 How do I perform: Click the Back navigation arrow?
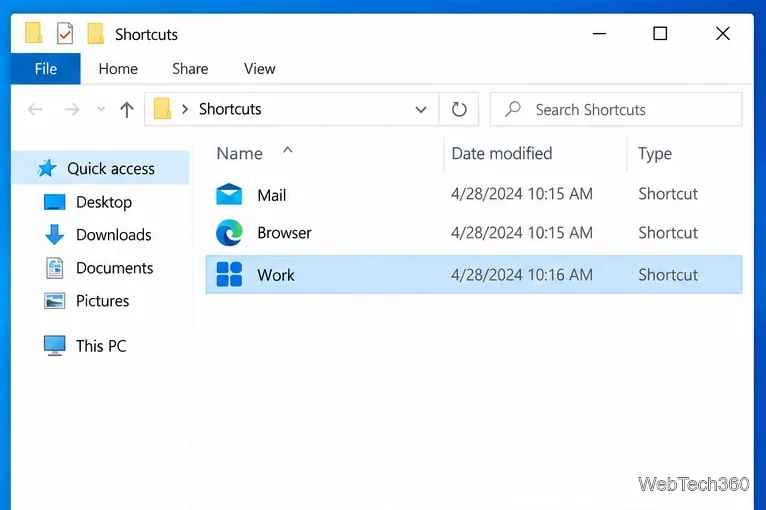coord(35,109)
